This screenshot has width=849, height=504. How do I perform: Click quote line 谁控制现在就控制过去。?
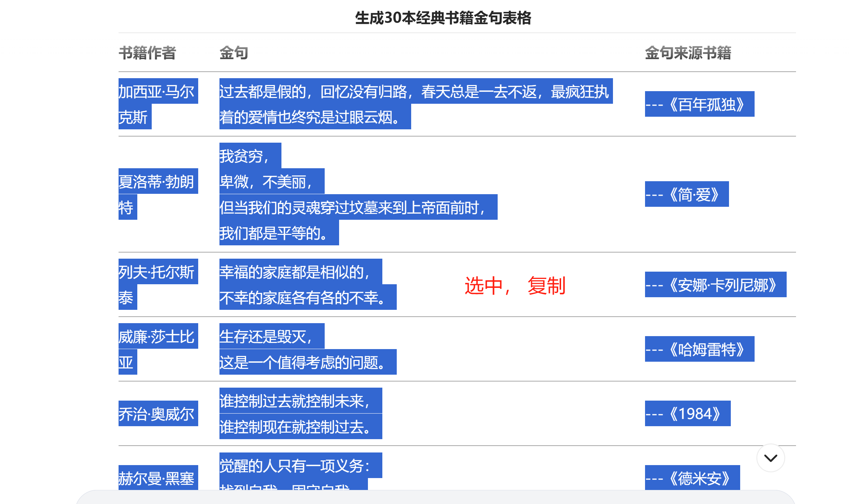(301, 427)
